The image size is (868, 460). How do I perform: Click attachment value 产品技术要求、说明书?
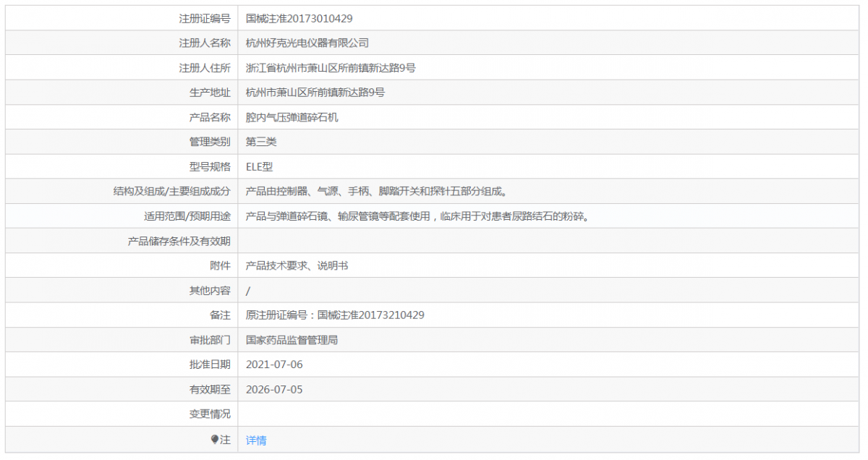click(x=297, y=265)
